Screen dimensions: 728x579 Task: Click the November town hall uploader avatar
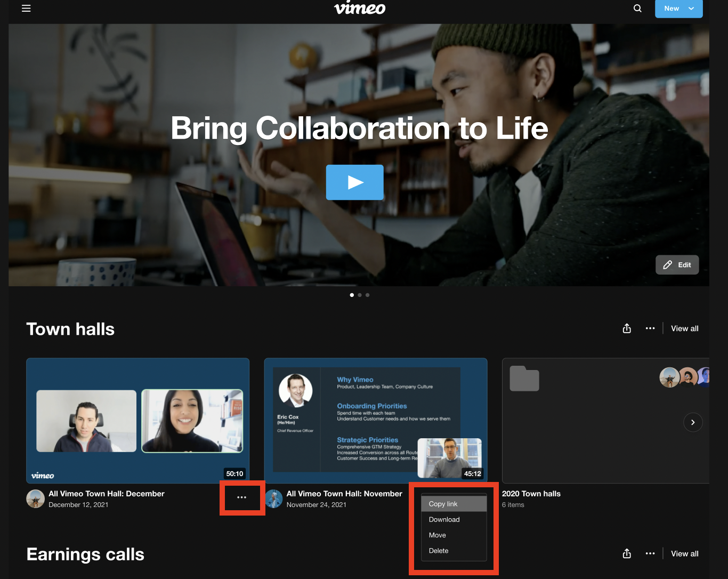point(273,498)
